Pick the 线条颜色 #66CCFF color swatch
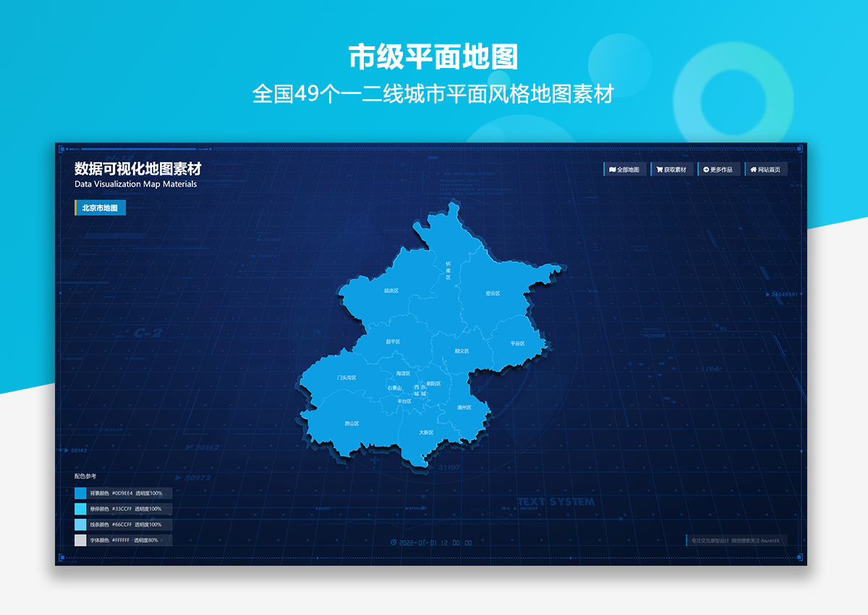The width and height of the screenshot is (868, 615). coord(80,525)
